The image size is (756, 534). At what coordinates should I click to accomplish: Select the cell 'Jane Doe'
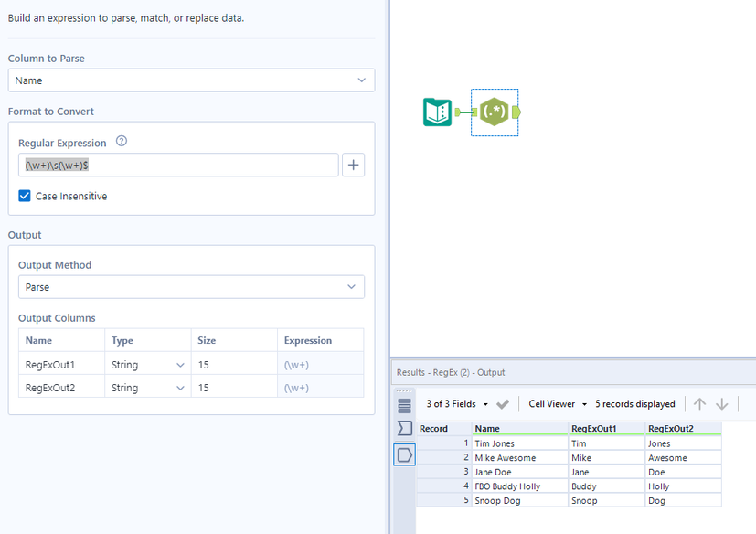pos(520,472)
